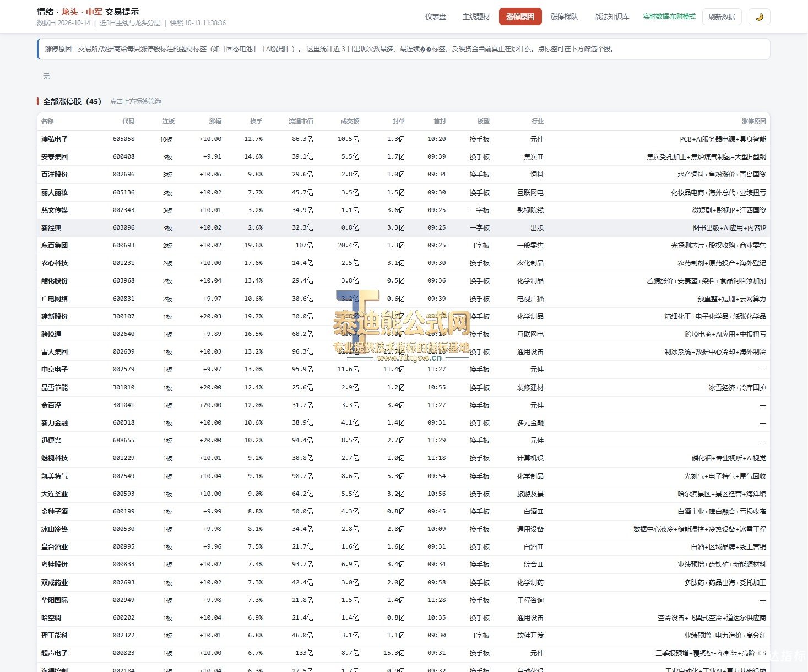Click stock name 百洋股份
This screenshot has height=672, width=808.
pyautogui.click(x=55, y=175)
